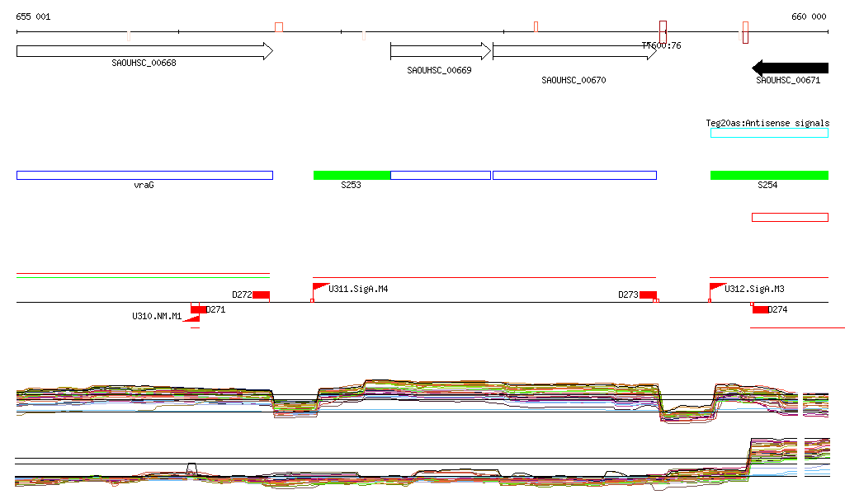The width and height of the screenshot is (845, 504).
Task: Click the blue box under SAOUHSC_00670
Action: pyautogui.click(x=574, y=175)
